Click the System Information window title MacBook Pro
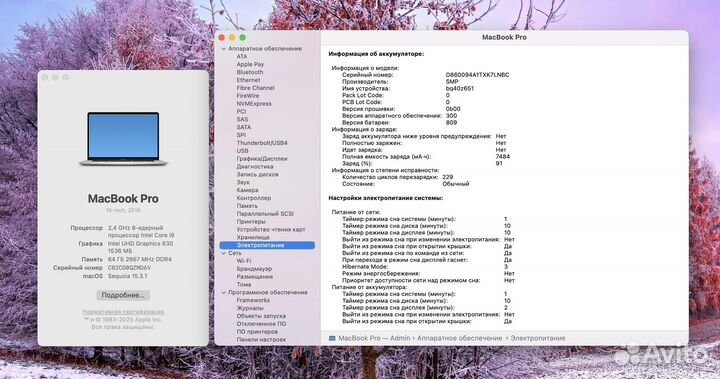The height and width of the screenshot is (379, 720). tap(504, 37)
